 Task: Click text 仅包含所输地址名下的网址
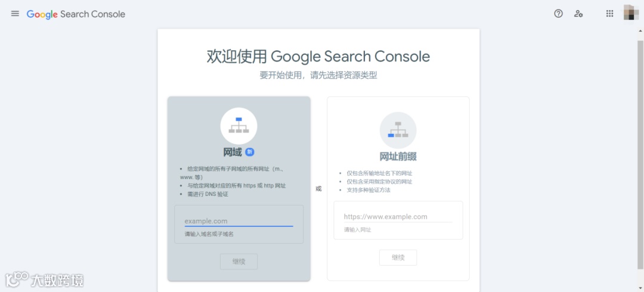[x=379, y=173]
